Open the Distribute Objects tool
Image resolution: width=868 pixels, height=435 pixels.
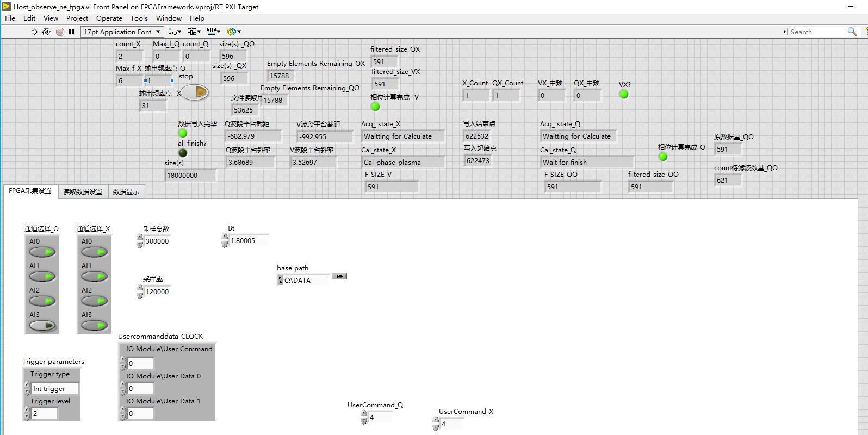coord(194,32)
